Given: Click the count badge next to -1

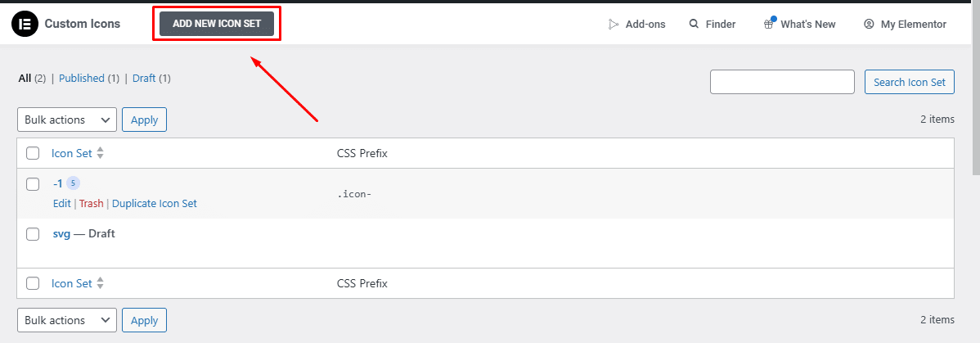Looking at the screenshot, I should click(x=73, y=183).
